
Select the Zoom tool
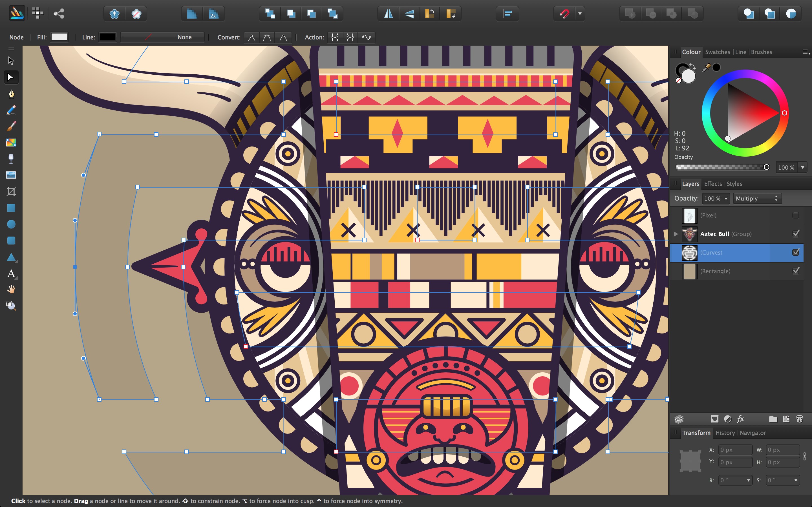(x=11, y=306)
